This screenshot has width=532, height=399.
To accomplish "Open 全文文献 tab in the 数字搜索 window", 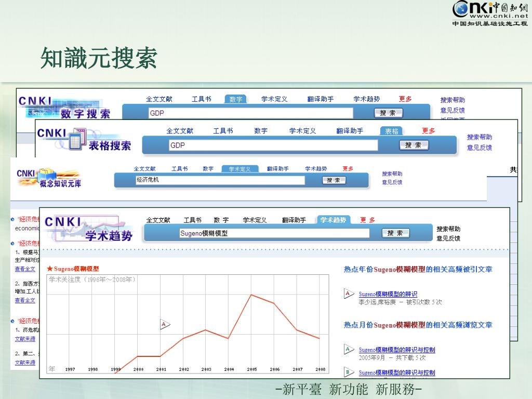I will (x=159, y=99).
